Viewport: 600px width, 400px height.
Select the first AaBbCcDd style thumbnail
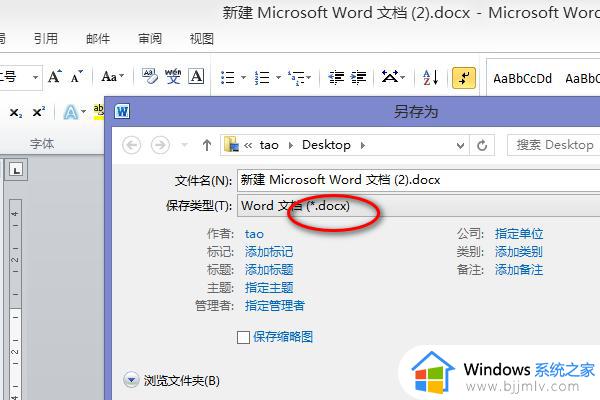(522, 78)
